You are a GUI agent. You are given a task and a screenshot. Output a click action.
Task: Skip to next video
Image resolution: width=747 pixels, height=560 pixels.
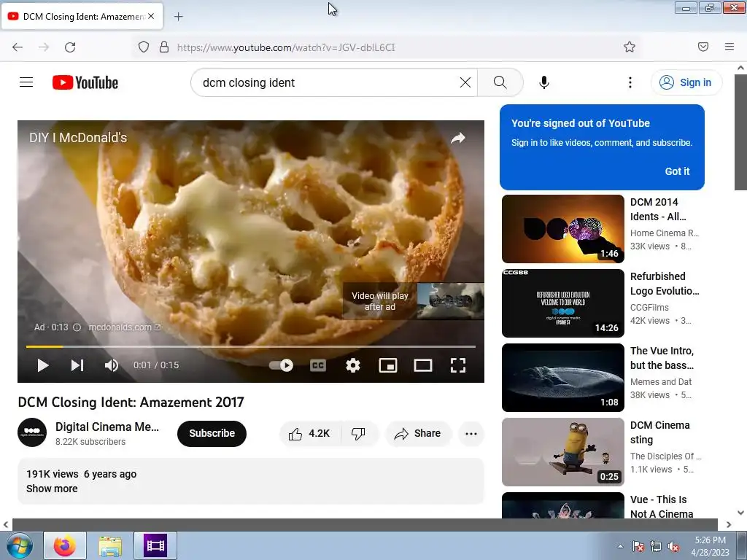77,365
